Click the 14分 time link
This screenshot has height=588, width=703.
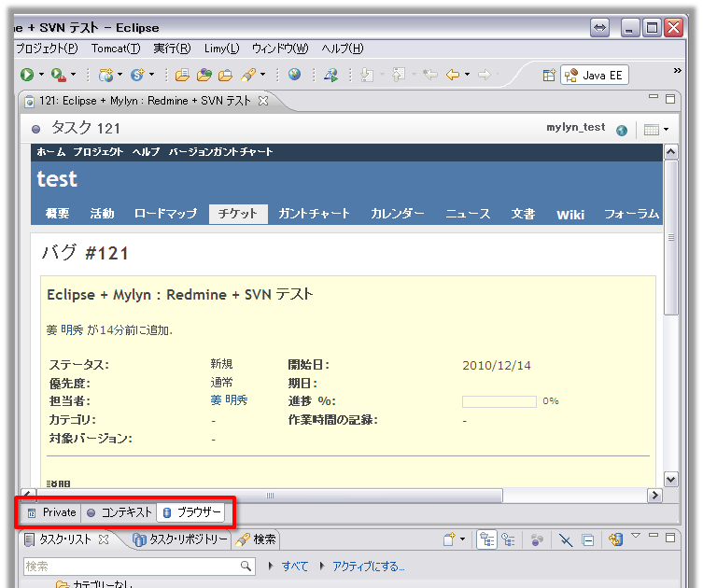(x=111, y=330)
